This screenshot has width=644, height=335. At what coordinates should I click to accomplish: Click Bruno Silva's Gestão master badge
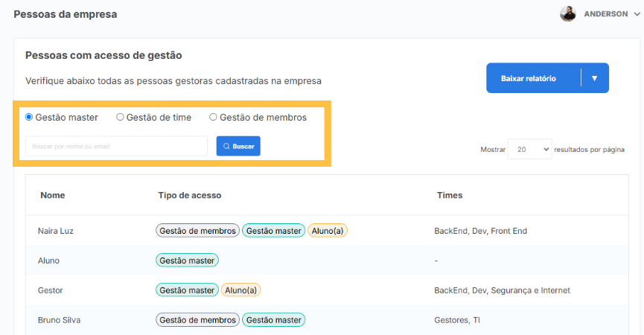point(273,320)
